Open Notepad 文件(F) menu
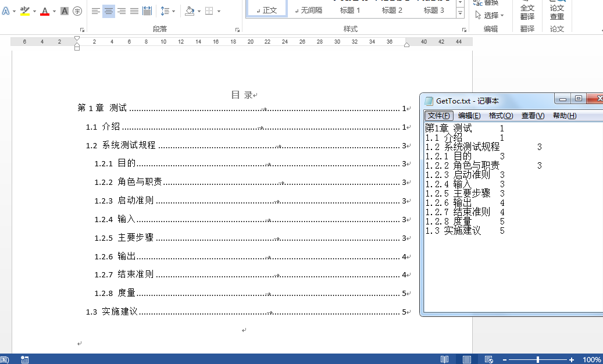 pos(439,116)
